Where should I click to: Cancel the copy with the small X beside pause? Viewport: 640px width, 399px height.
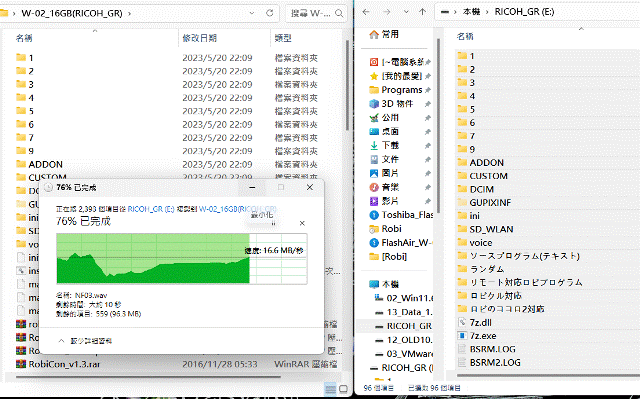click(x=302, y=223)
